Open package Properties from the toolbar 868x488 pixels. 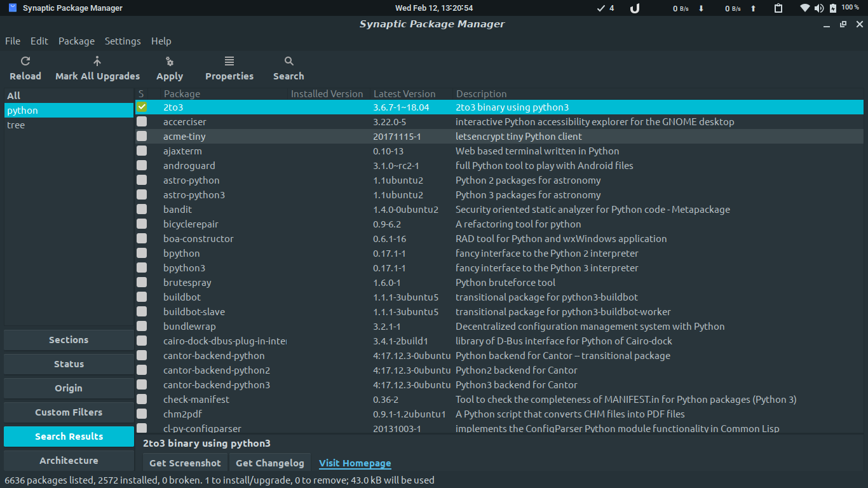pyautogui.click(x=229, y=62)
